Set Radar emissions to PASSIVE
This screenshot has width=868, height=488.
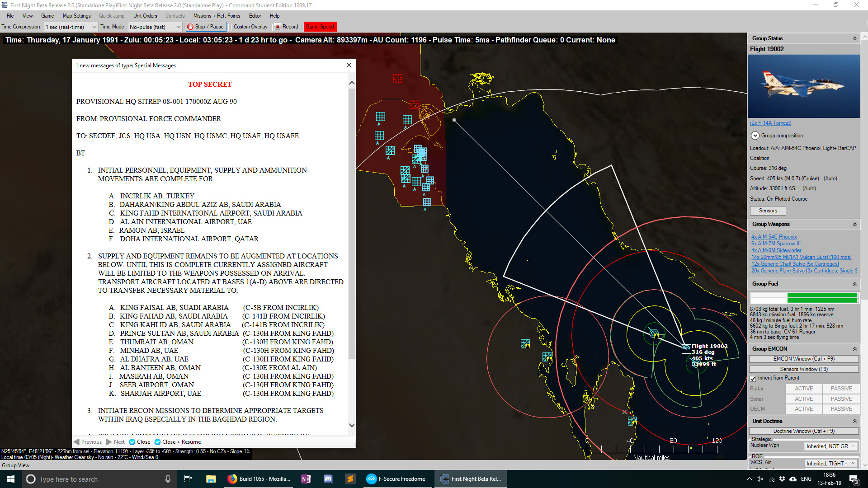tap(840, 389)
